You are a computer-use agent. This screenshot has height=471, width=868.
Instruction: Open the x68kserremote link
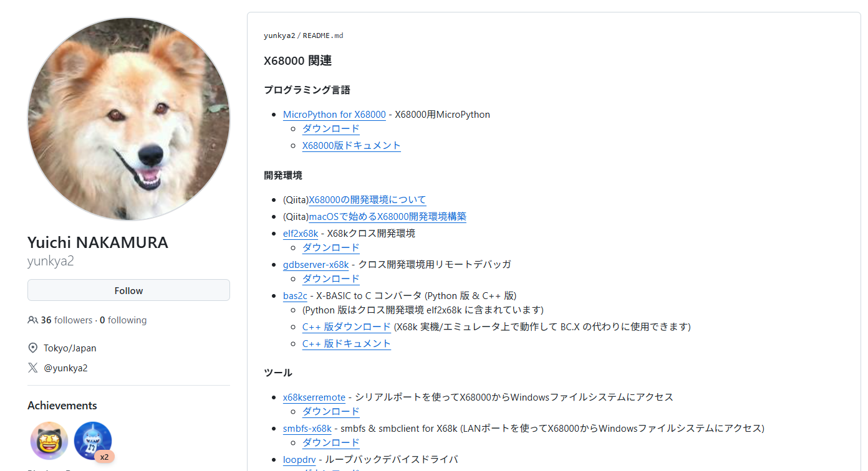tap(314, 397)
